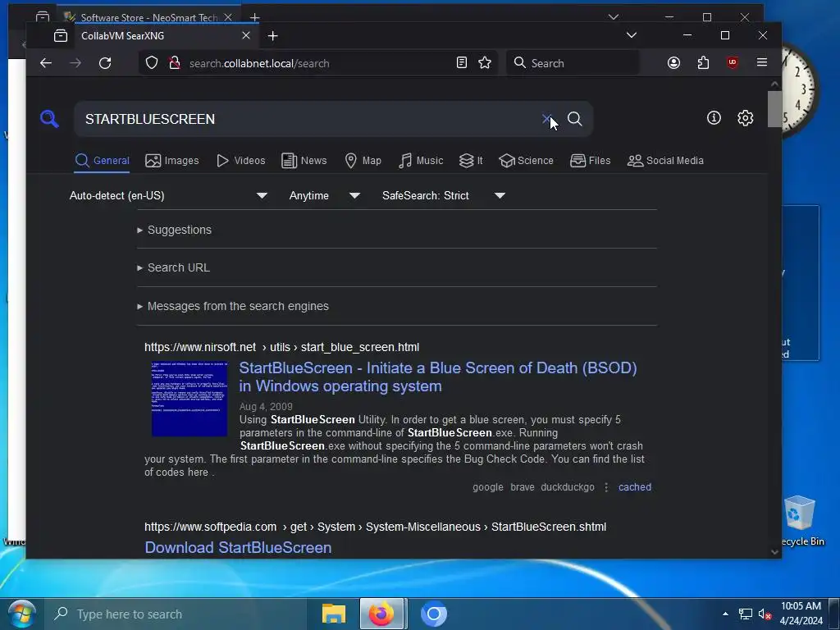Click the insecure connection padlock icon
The width and height of the screenshot is (840, 630).
174,63
